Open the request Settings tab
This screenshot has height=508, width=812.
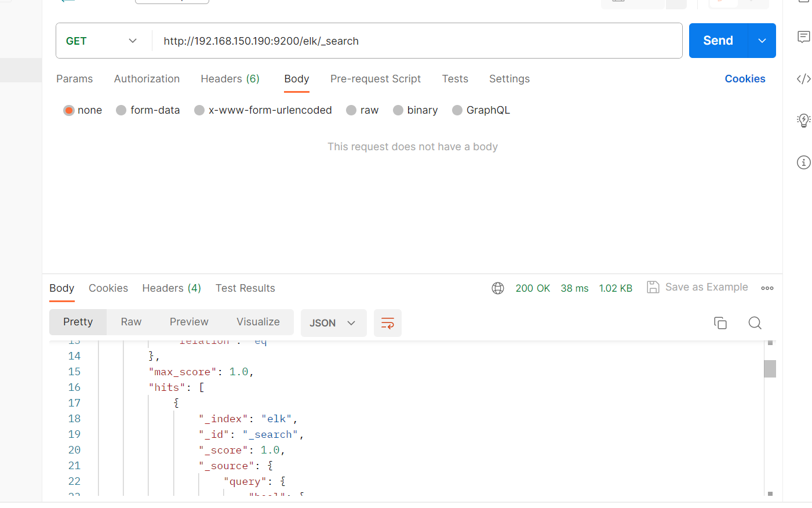coord(509,79)
